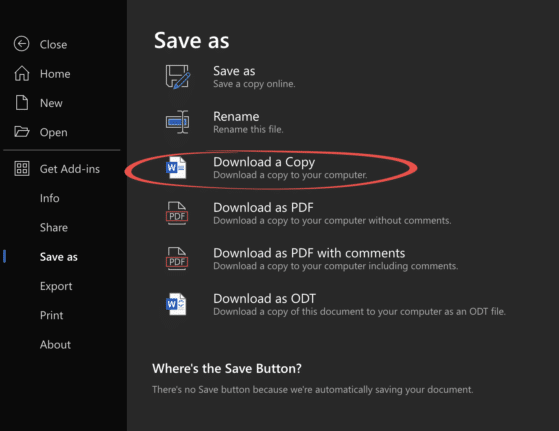
Task: Open the Share page
Action: [x=54, y=227]
